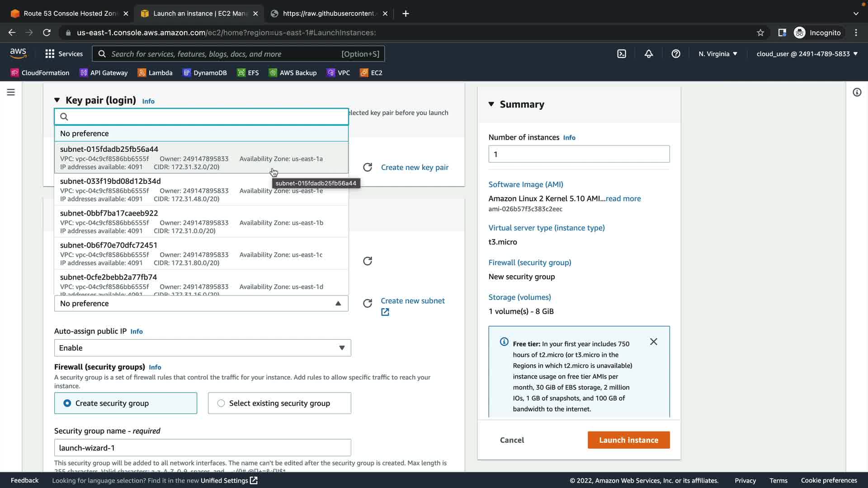Click the Security group name field

202,448
